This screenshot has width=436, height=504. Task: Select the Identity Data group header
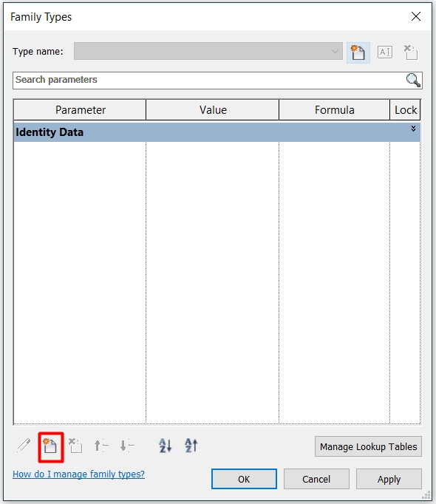pos(217,132)
